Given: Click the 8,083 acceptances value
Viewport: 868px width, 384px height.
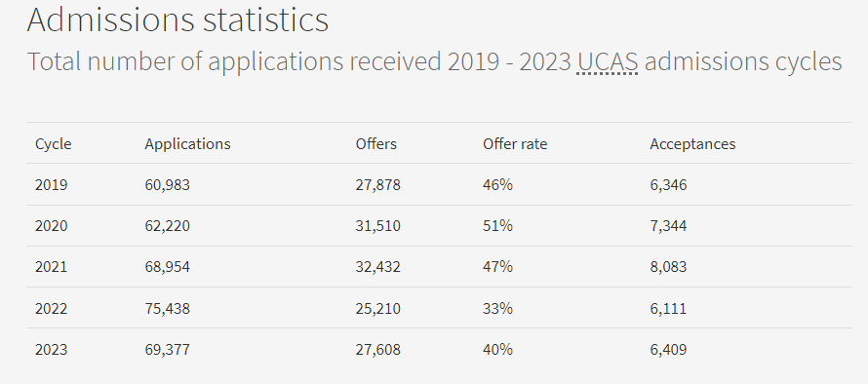Looking at the screenshot, I should [x=668, y=267].
